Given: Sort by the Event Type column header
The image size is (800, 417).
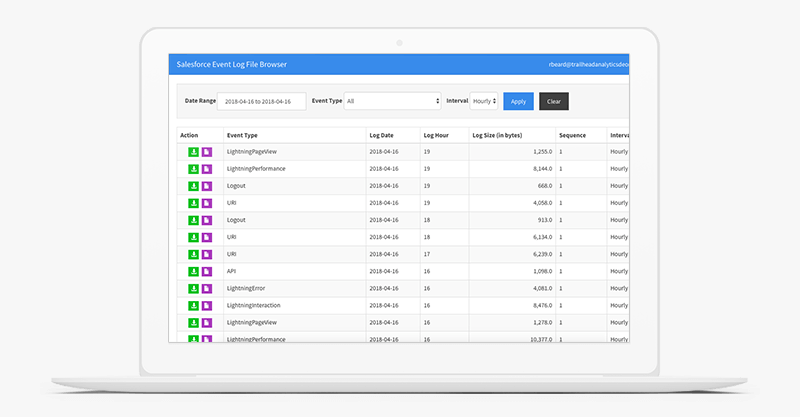Looking at the screenshot, I should coord(242,135).
